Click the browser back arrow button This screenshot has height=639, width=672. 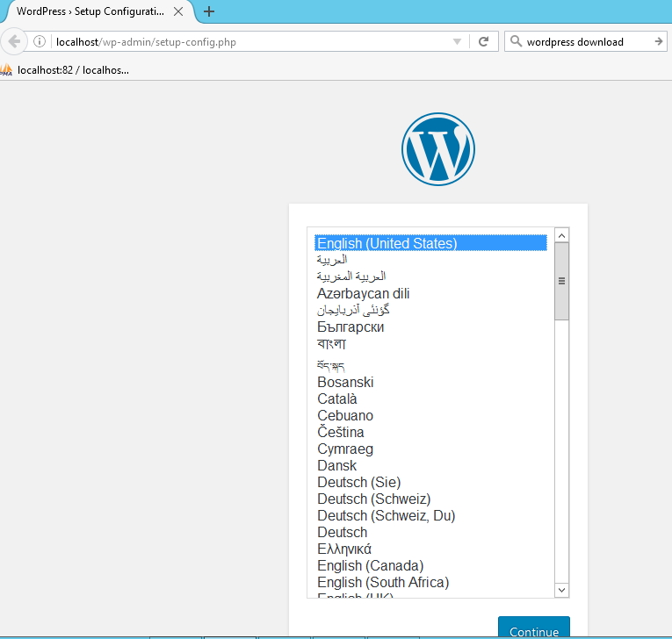coord(14,41)
